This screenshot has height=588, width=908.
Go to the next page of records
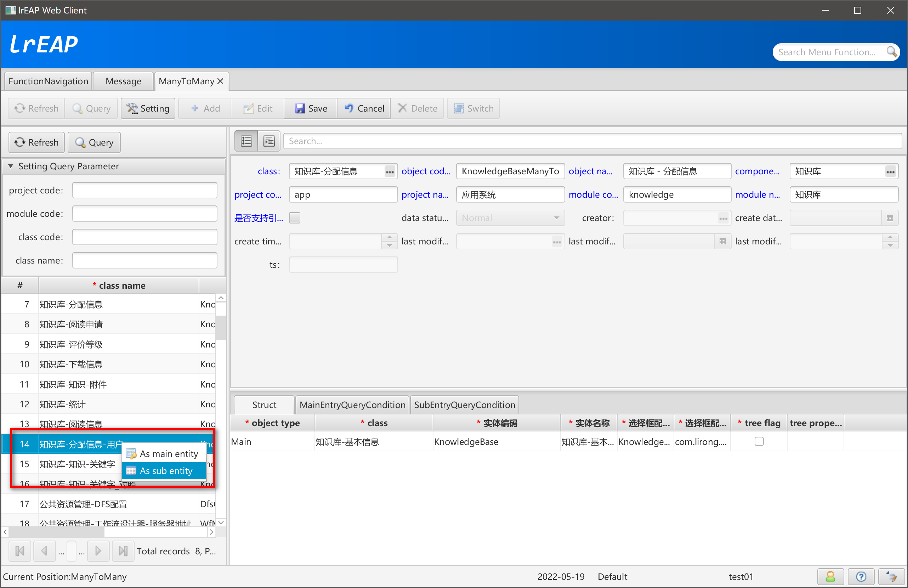click(98, 550)
